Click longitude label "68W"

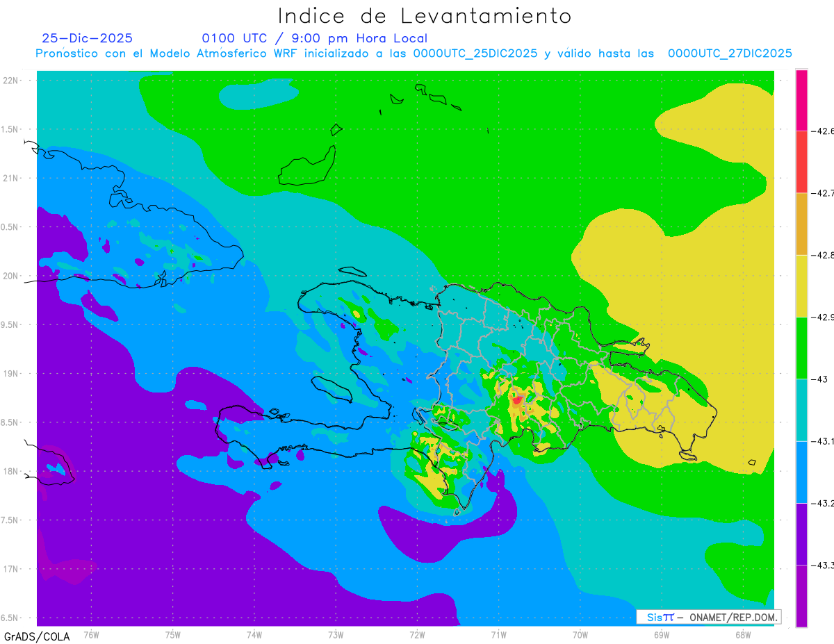(743, 634)
